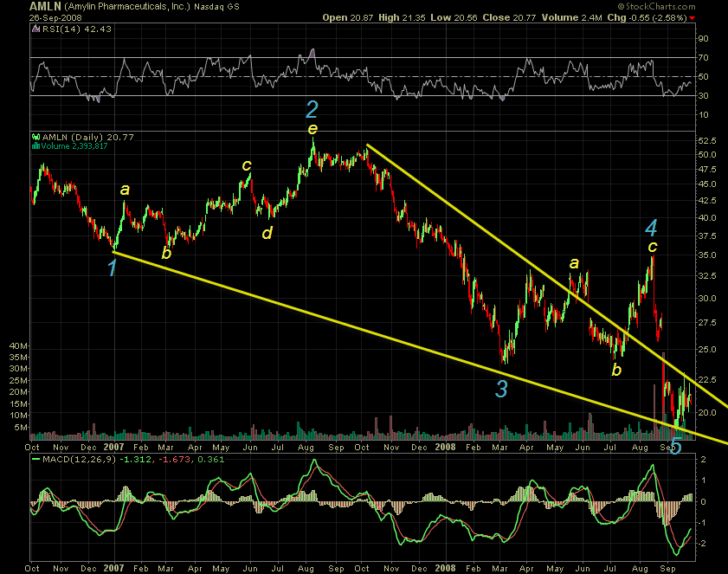Click the MACD(12,26,9) indicator label
The height and width of the screenshot is (574, 728).
[79, 460]
